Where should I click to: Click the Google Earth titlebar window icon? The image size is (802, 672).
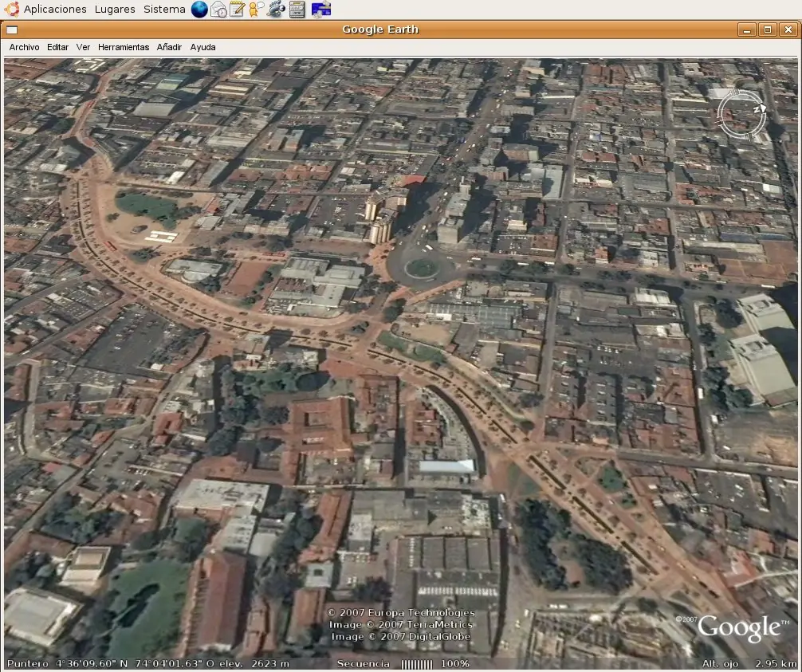pyautogui.click(x=12, y=29)
